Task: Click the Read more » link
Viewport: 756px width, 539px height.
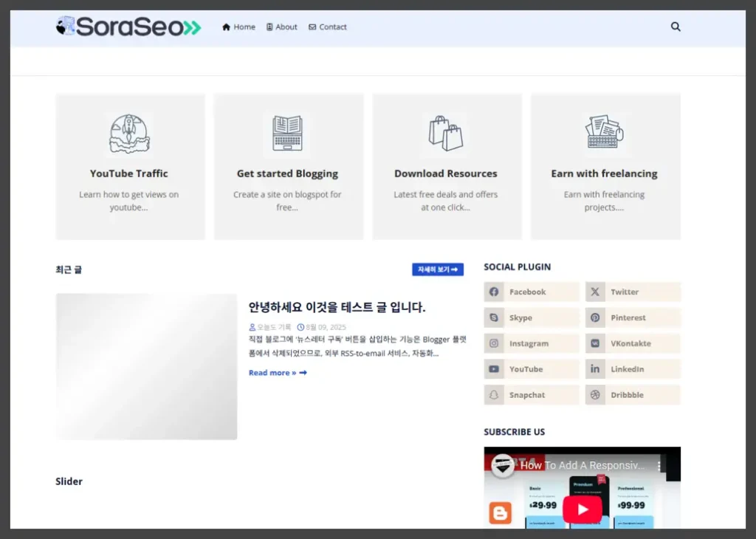Action: click(x=278, y=373)
